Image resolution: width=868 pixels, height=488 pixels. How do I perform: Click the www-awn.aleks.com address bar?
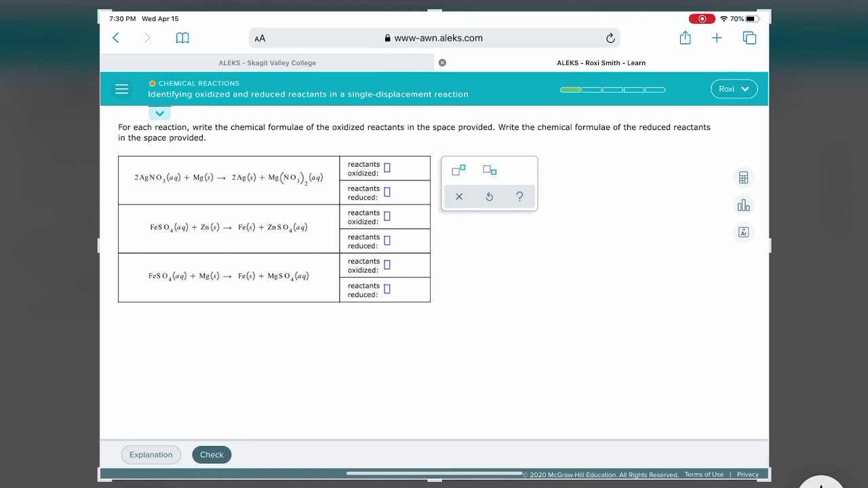point(434,38)
